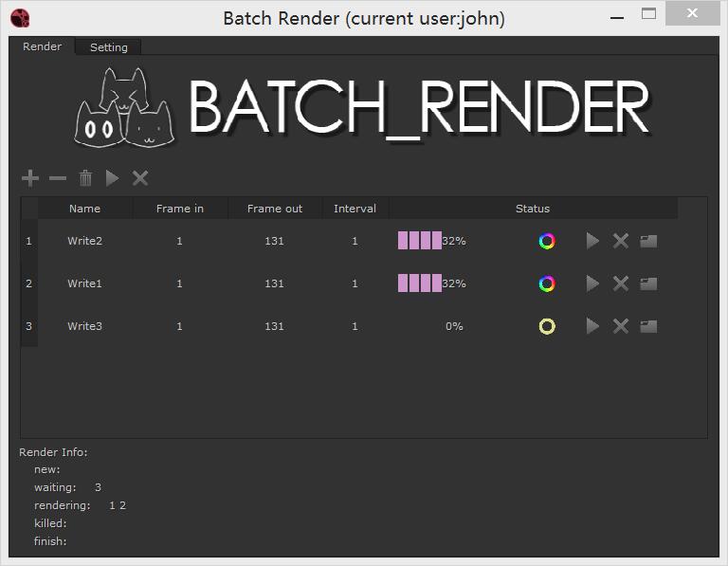Open the folder icon for Write1
Image resolution: width=728 pixels, height=566 pixels.
click(648, 283)
